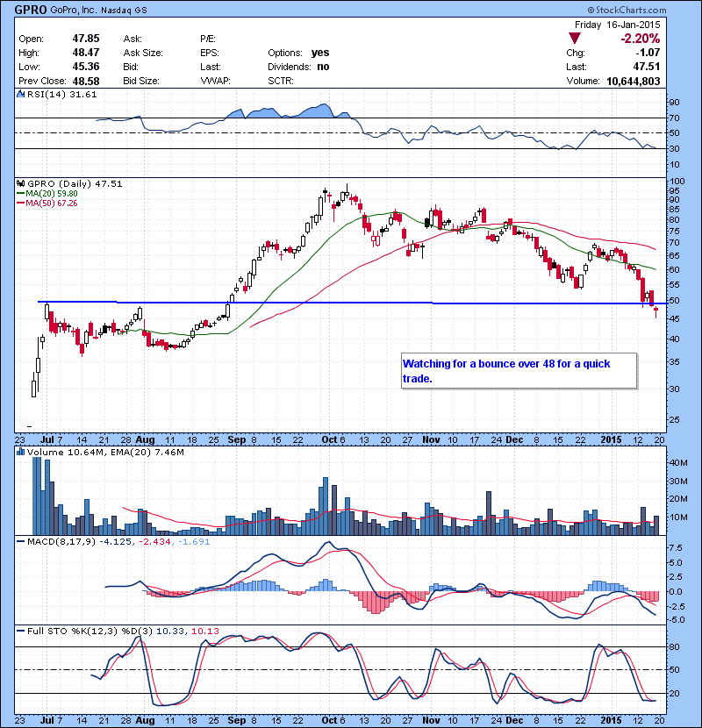Click the High value 48.47

(86, 53)
